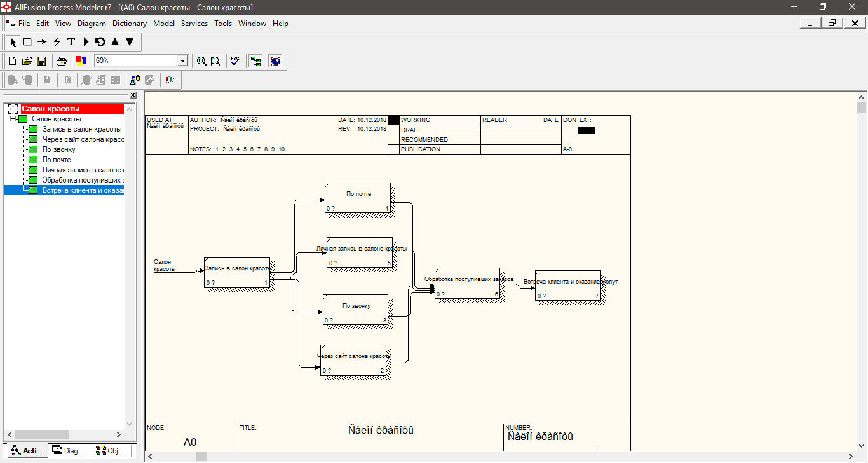Open the Services menu
Viewport: 868px width, 463px height.
point(194,24)
